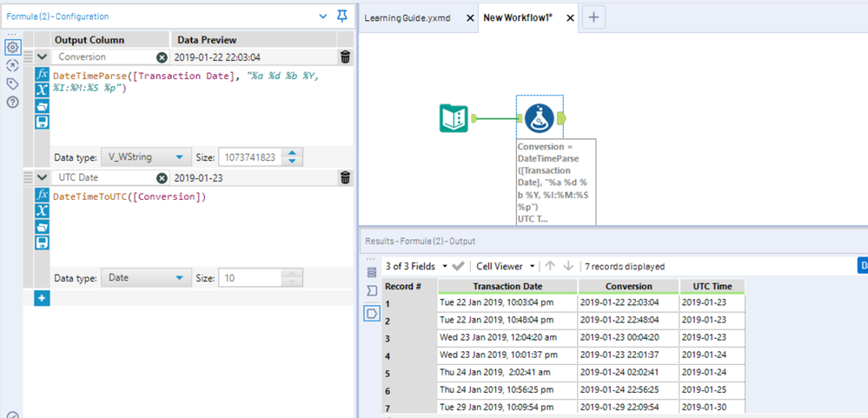Viewport: 868px width, 418px height.
Task: Pin the Configuration window
Action: [342, 17]
